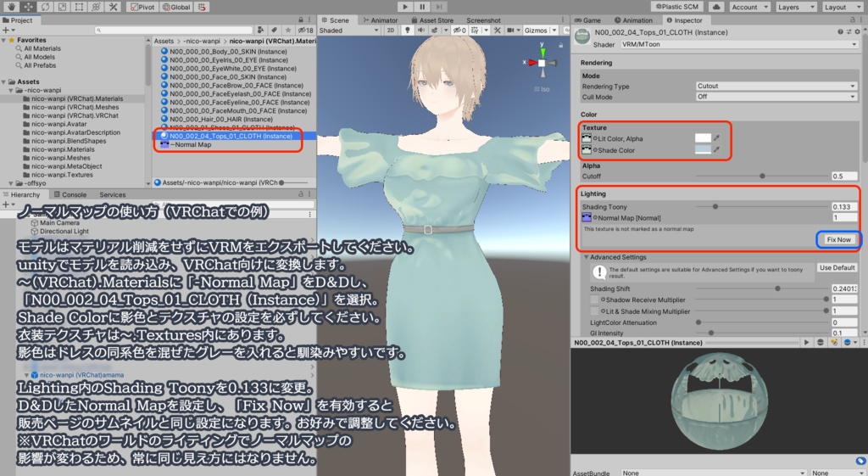The width and height of the screenshot is (868, 476).
Task: Collapse the Assets folder
Action: [x=4, y=82]
